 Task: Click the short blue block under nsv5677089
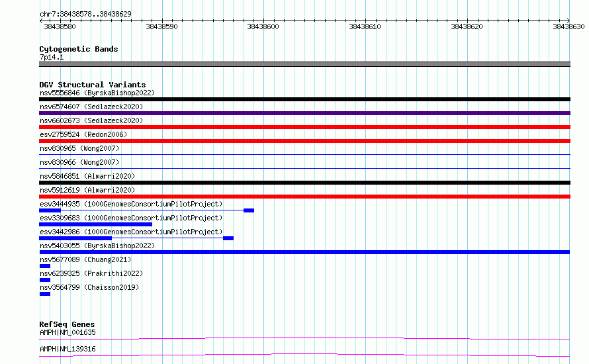coord(45,266)
